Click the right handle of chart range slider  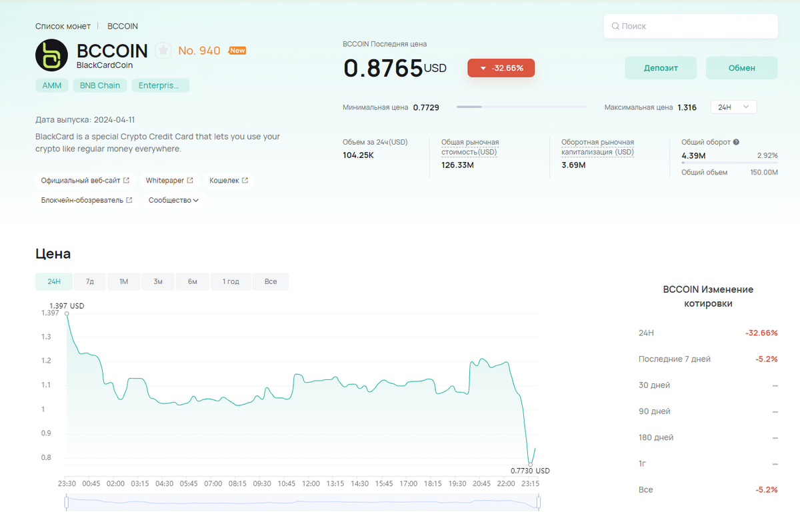click(x=539, y=503)
